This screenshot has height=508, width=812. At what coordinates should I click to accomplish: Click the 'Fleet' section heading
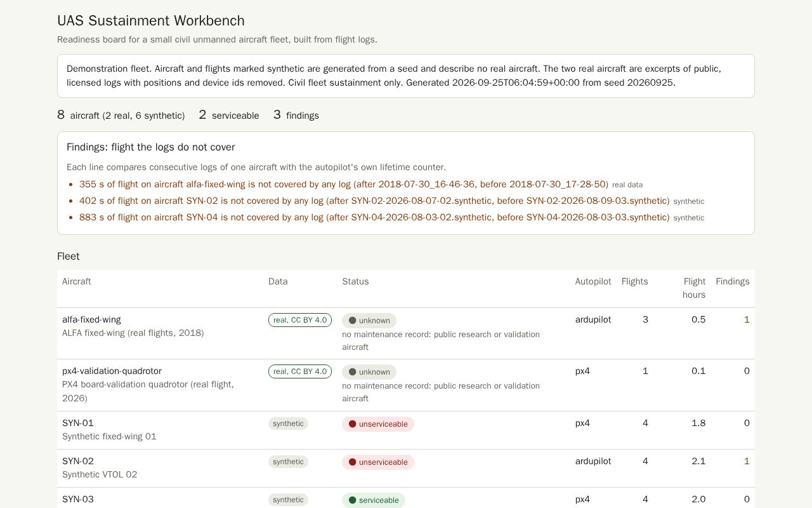pos(69,256)
